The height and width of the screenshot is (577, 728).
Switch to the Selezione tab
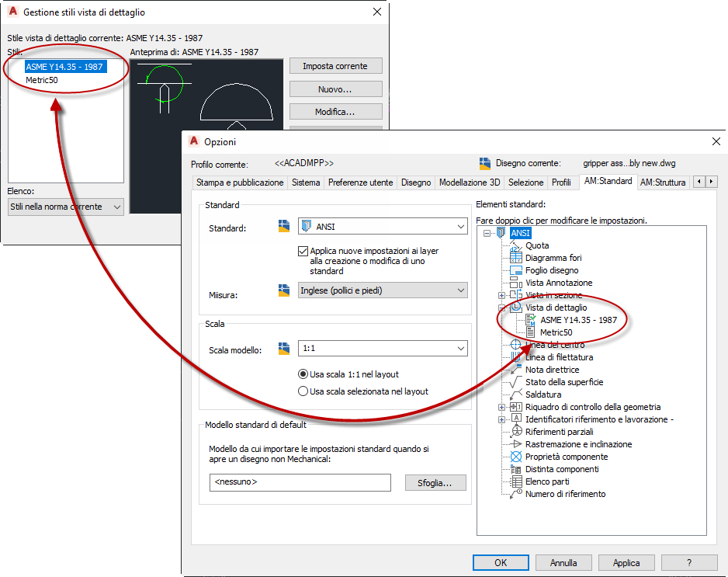[525, 182]
